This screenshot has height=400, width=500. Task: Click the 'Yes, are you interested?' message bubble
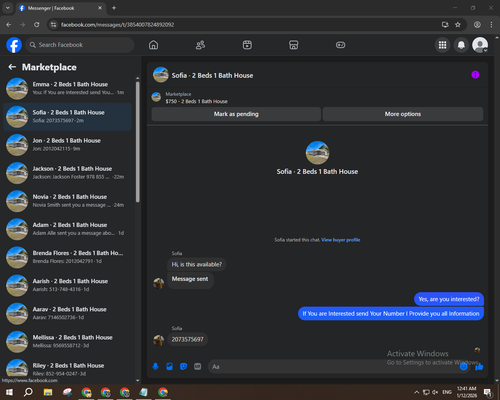pos(449,299)
